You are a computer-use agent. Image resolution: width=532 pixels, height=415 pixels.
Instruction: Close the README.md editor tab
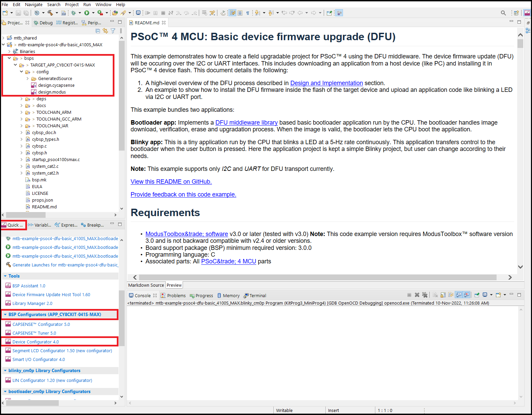coord(164,23)
